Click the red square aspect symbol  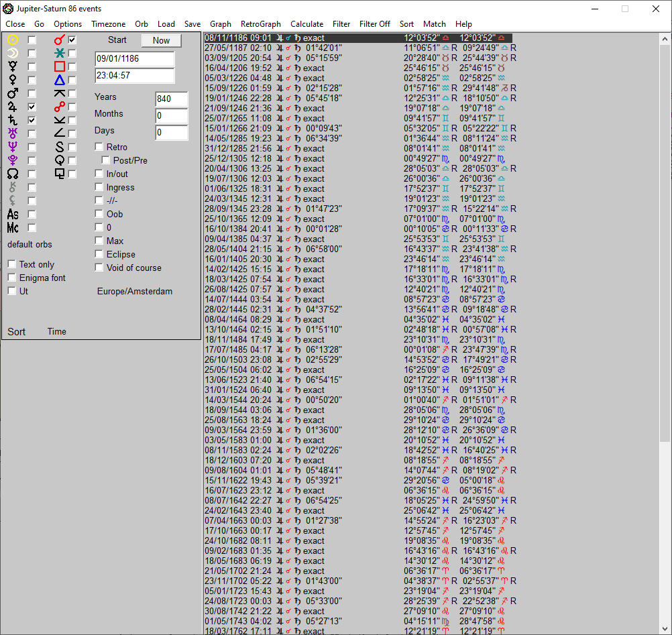[x=59, y=66]
